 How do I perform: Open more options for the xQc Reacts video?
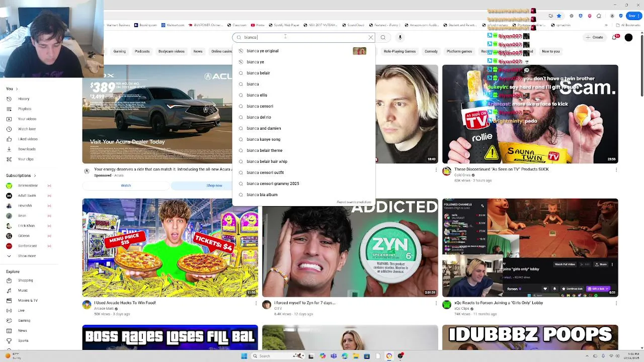tap(616, 303)
